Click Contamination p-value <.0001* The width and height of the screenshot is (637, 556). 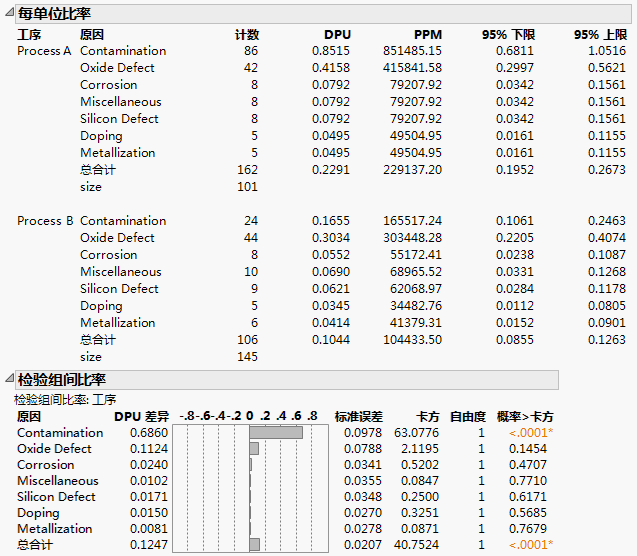(531, 433)
